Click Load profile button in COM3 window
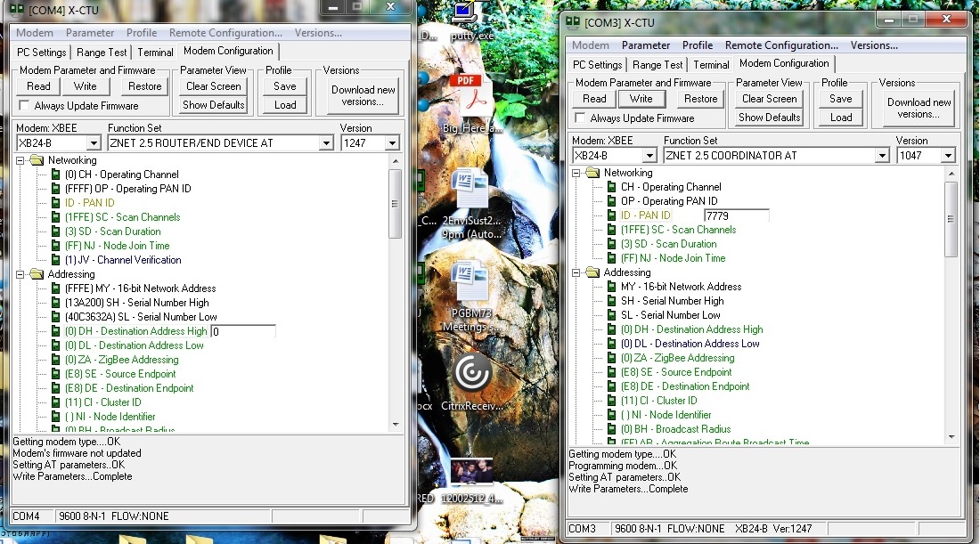 (x=841, y=118)
